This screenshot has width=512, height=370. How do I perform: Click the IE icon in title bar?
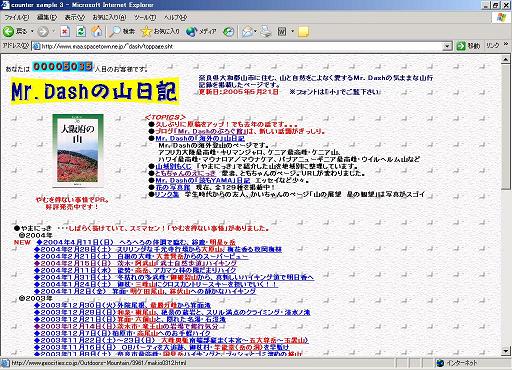point(5,5)
